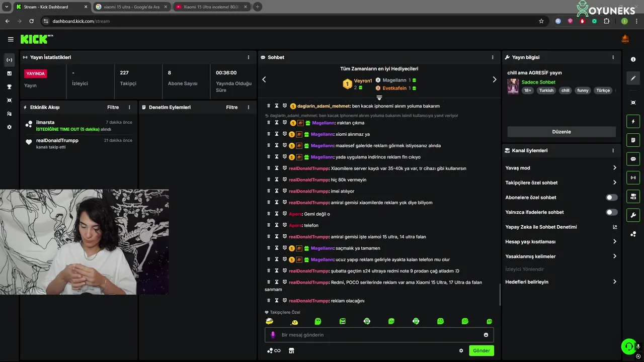Show next leaderboard with right arrow
The height and width of the screenshot is (362, 644).
[x=495, y=79]
